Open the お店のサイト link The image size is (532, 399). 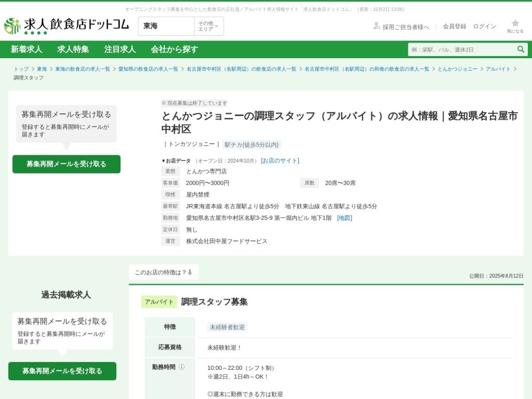coord(280,161)
